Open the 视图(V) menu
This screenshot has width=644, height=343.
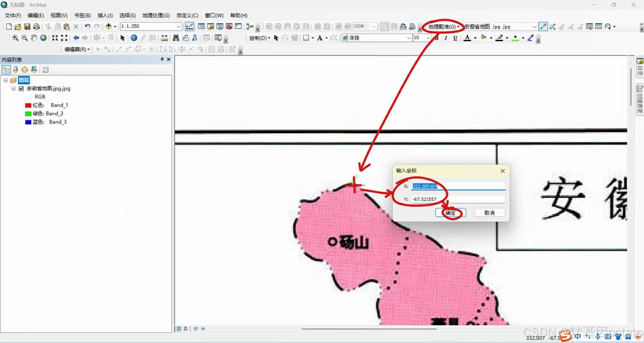coord(59,15)
